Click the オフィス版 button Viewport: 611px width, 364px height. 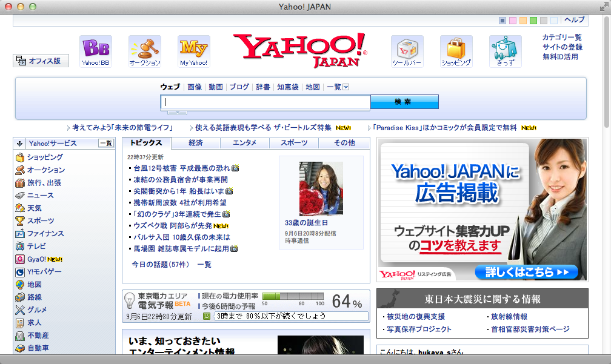pos(41,61)
